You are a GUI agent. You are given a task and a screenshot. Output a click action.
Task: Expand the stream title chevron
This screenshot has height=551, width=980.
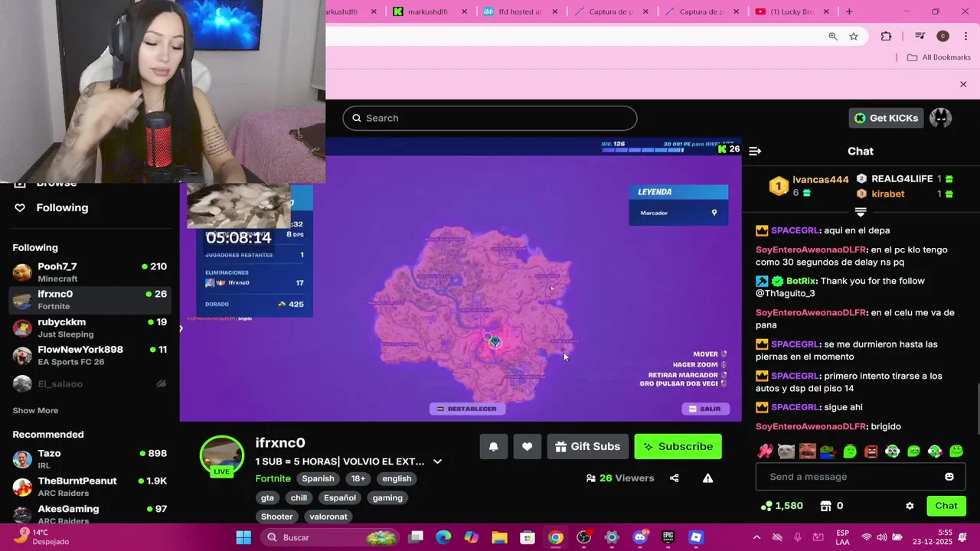pyautogui.click(x=437, y=461)
